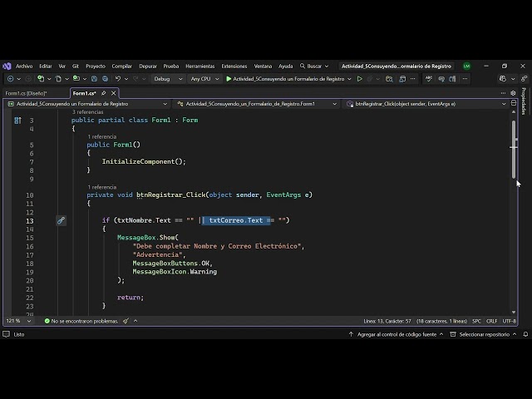Screen dimensions: 532x399
Task: Click the No se encontraron problemas indicator
Action: [x=81, y=321]
